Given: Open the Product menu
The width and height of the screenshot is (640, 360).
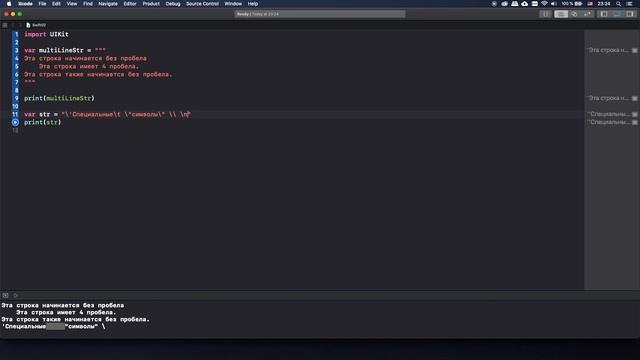Looking at the screenshot, I should (x=151, y=4).
